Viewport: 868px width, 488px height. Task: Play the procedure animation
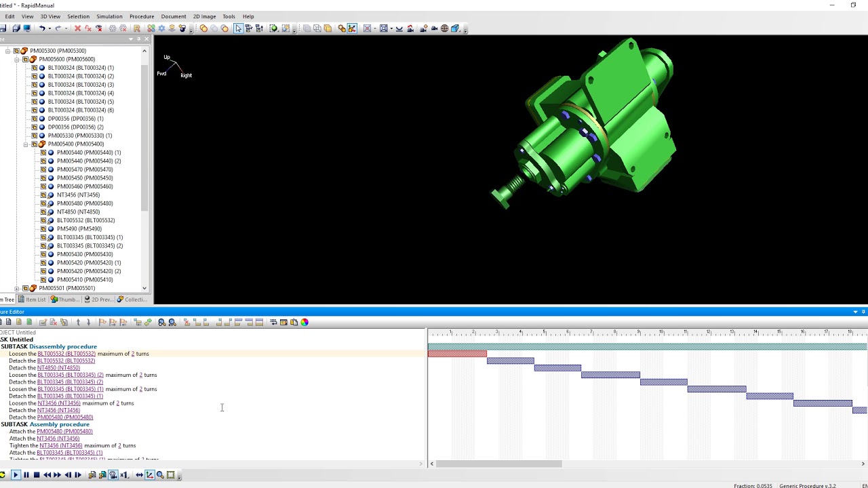pos(16,474)
